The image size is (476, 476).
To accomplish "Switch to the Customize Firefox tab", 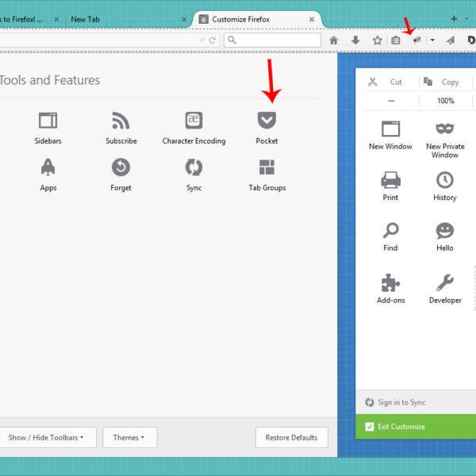I will click(x=256, y=19).
